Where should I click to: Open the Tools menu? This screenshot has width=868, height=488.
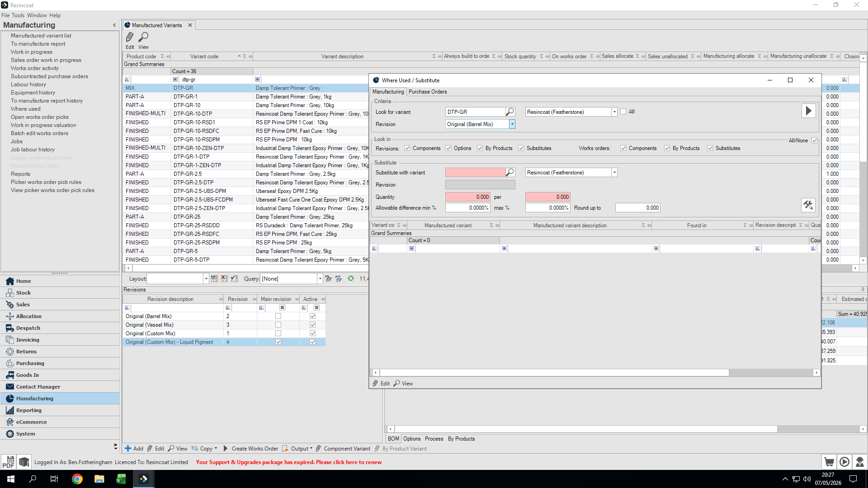(x=18, y=15)
